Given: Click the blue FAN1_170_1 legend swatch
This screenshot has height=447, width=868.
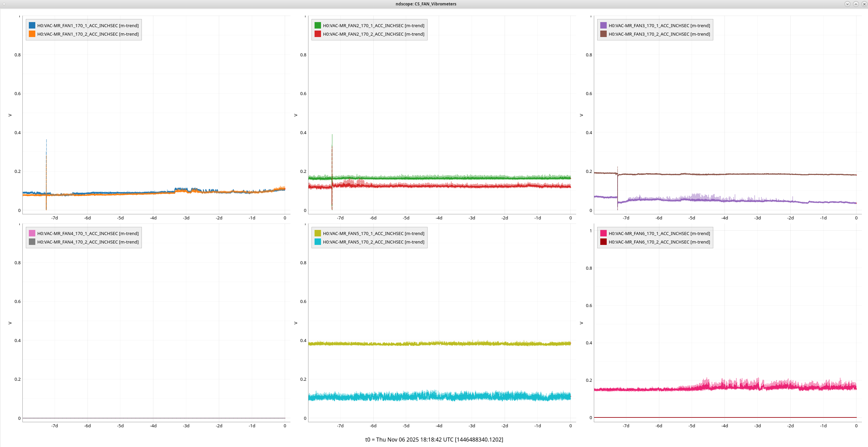Looking at the screenshot, I should tap(32, 25).
